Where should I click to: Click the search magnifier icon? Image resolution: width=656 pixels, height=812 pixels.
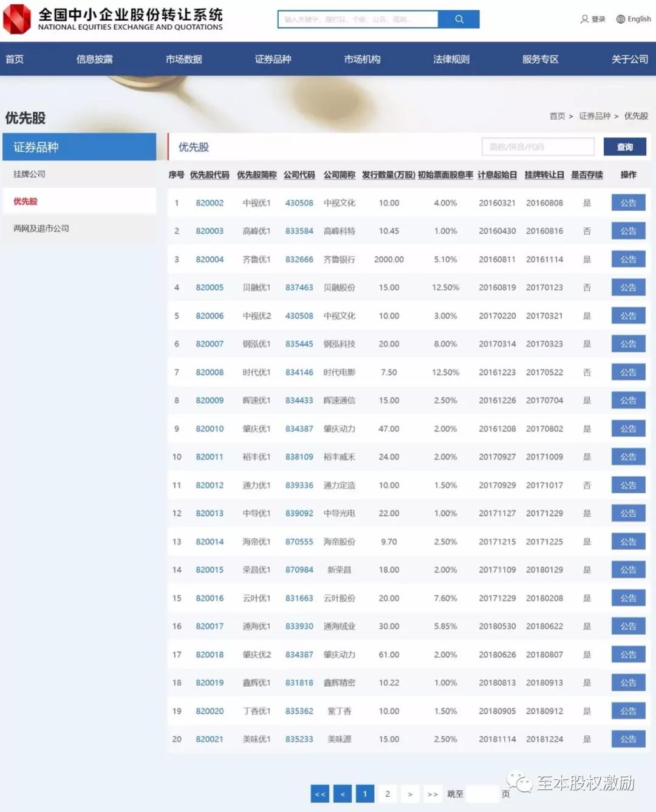click(459, 19)
